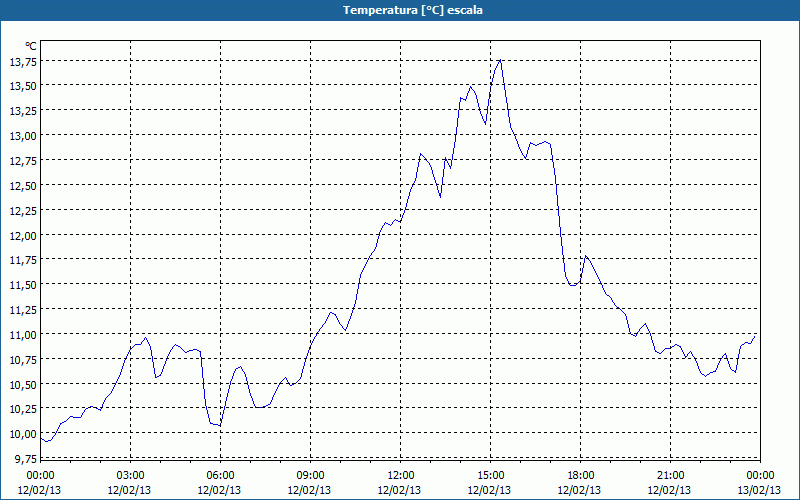Click the °C unit label
The width and height of the screenshot is (800, 500).
[x=31, y=46]
